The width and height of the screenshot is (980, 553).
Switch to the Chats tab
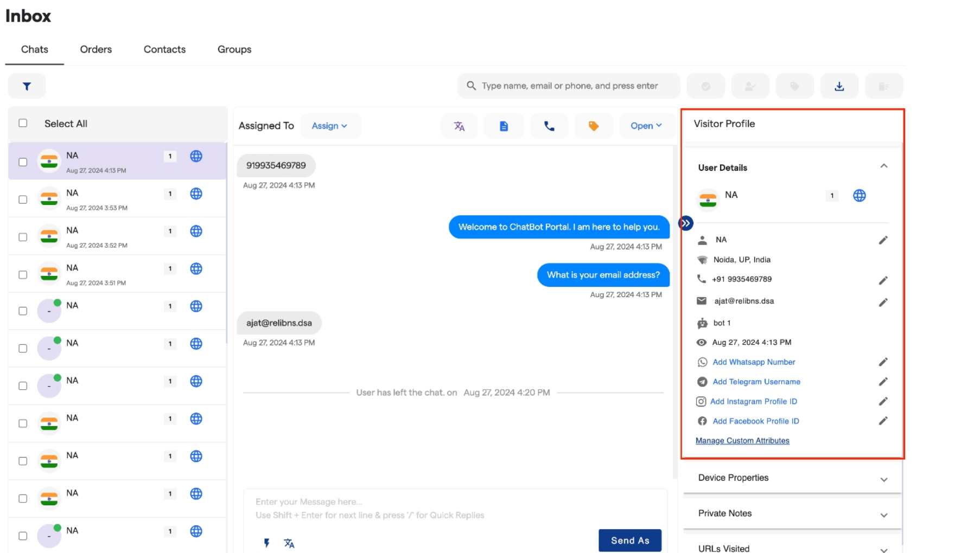[35, 49]
